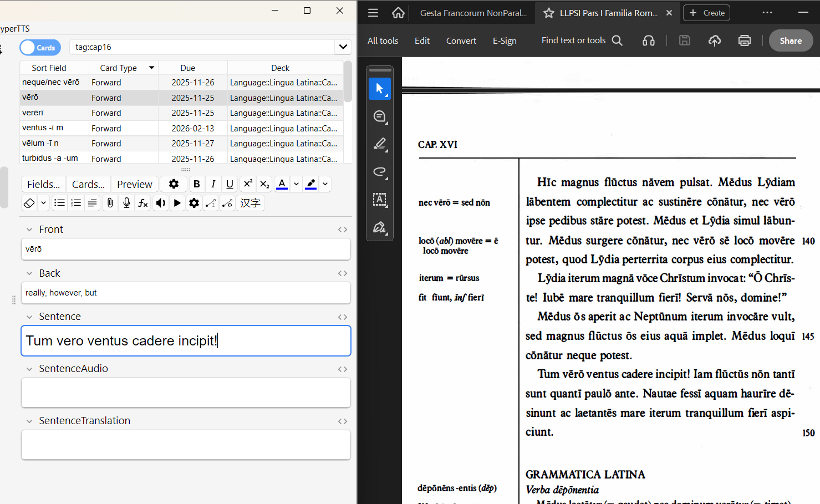Click the Share button

[790, 40]
